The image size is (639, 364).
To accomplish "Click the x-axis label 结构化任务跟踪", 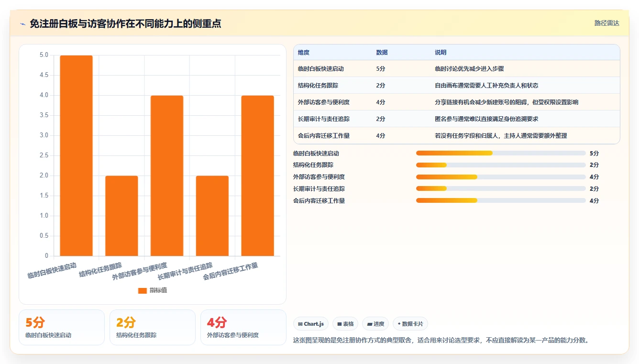I will click(x=100, y=269).
